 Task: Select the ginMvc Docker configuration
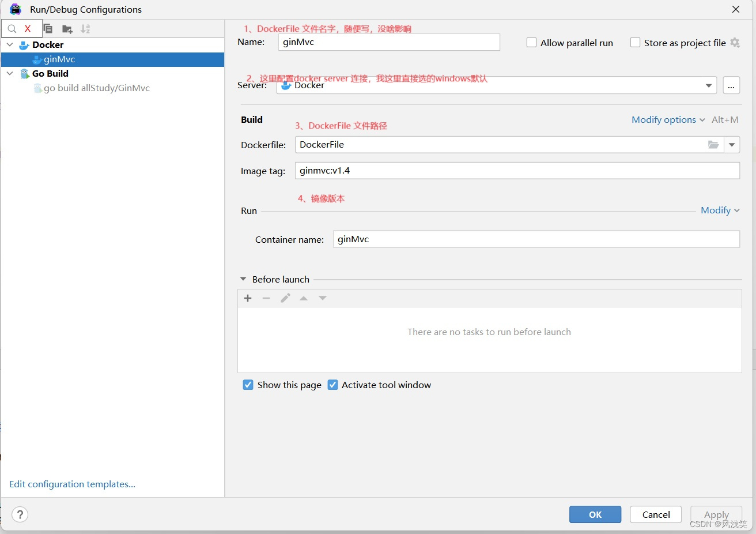click(60, 59)
